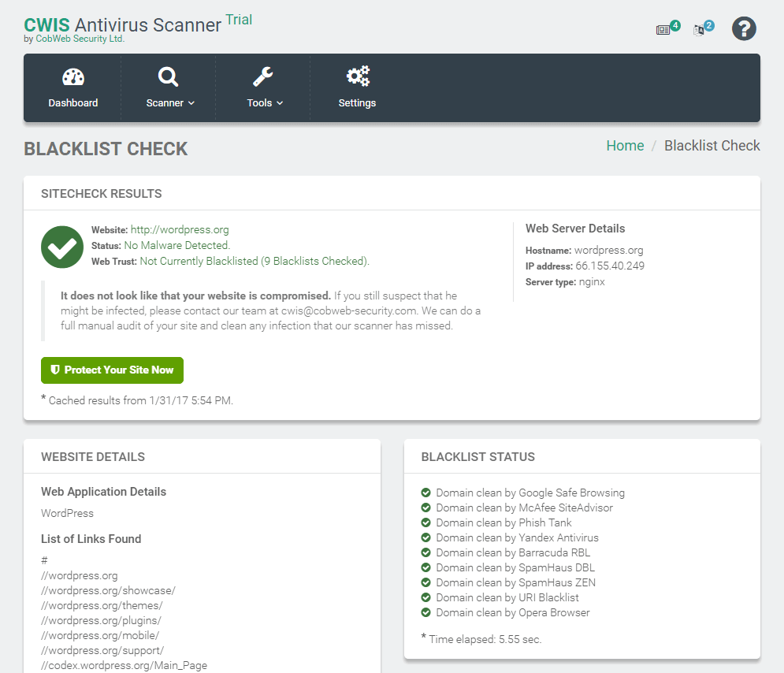Select the Scanner magnifying glass icon

tap(167, 77)
